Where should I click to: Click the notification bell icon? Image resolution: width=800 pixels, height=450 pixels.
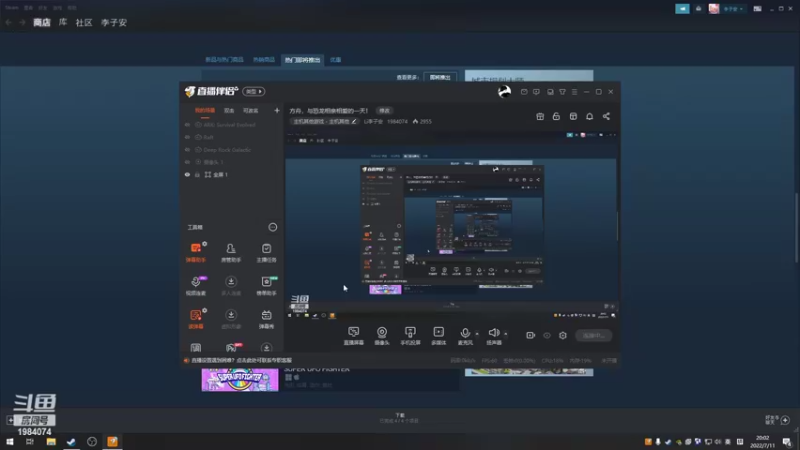point(589,116)
